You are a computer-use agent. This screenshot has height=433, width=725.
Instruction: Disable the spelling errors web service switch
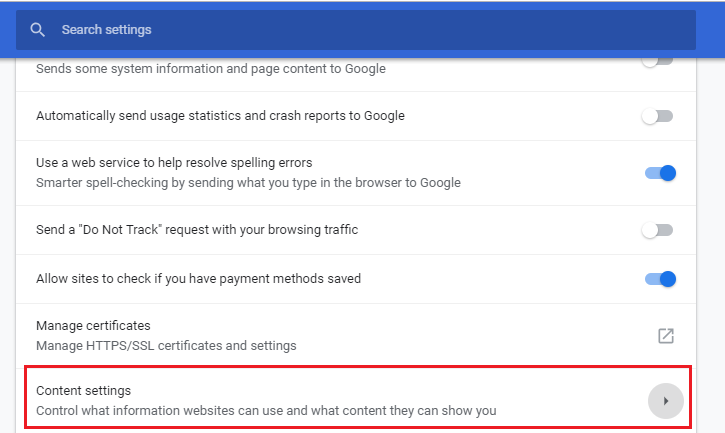coord(660,173)
